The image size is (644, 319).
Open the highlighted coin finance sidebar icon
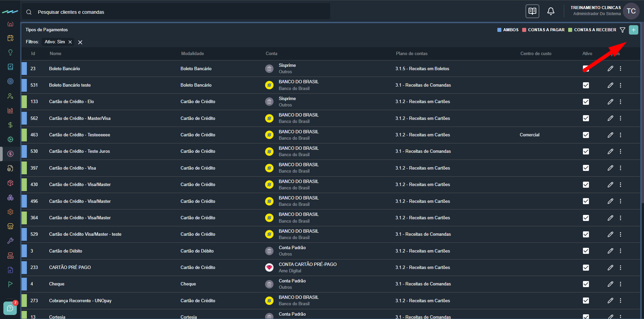point(10,154)
